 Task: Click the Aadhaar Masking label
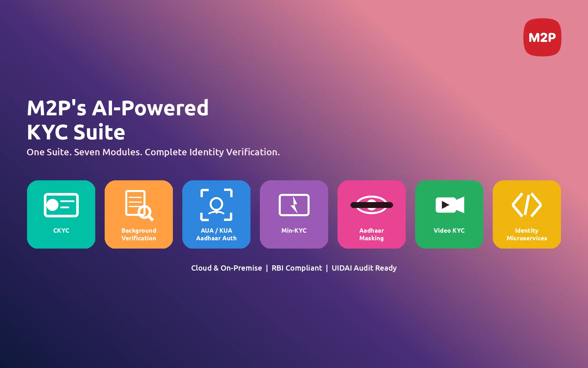pyautogui.click(x=372, y=234)
